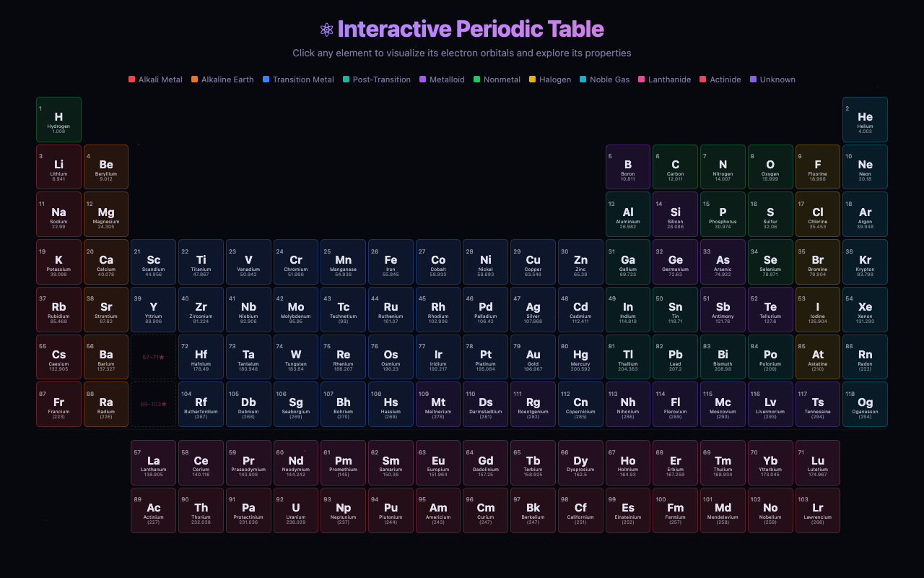Click the Bismuth element tile
Screen dimensions: 924x578
coord(723,357)
